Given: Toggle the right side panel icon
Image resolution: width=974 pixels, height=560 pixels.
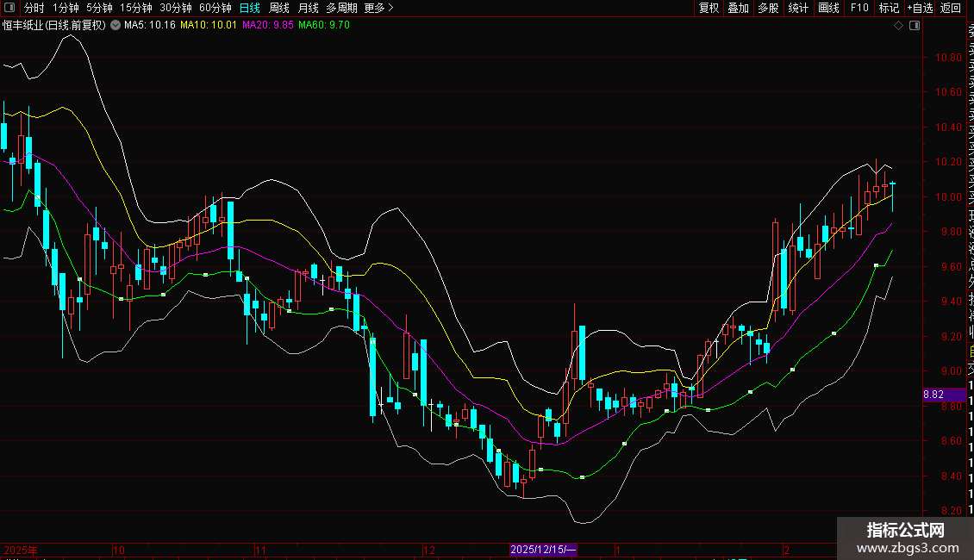Looking at the screenshot, I should (915, 26).
